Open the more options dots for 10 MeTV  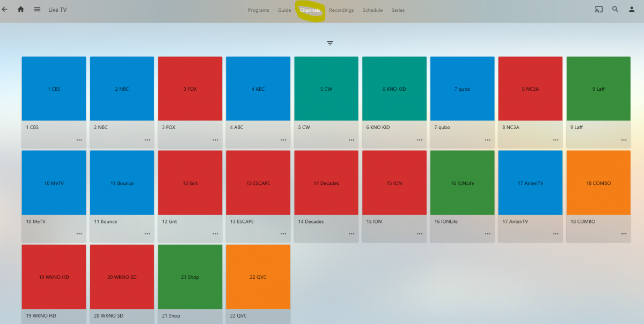(79, 234)
